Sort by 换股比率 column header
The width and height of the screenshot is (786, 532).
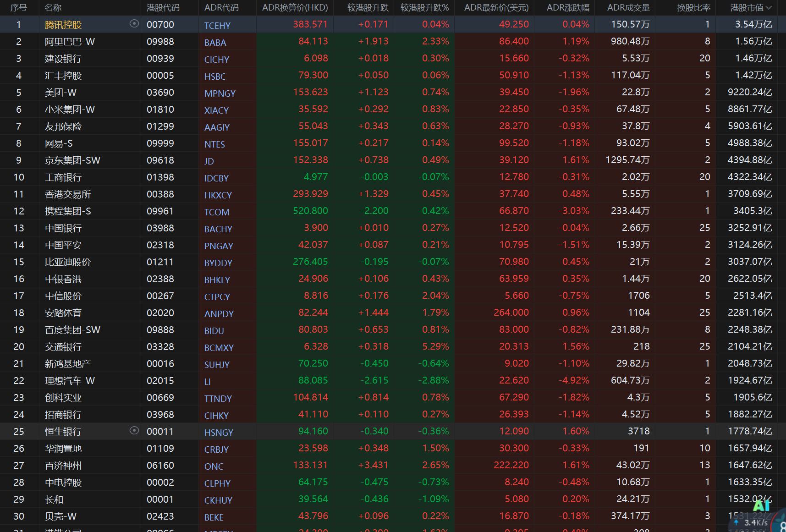[x=694, y=8]
